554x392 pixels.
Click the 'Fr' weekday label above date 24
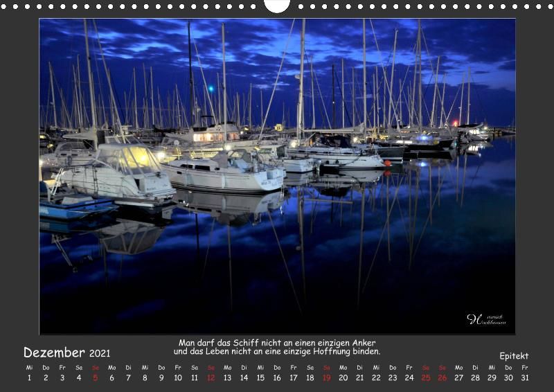click(409, 368)
